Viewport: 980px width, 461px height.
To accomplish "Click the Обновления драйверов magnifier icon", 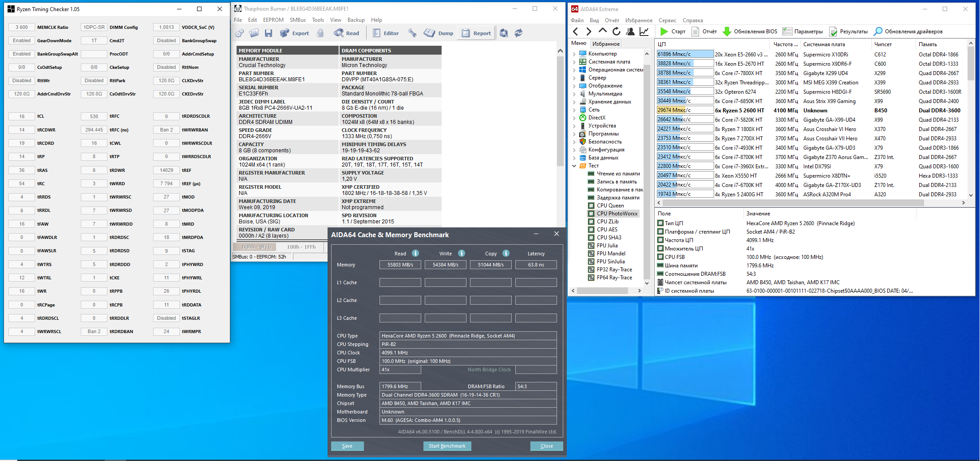I will click(x=878, y=31).
